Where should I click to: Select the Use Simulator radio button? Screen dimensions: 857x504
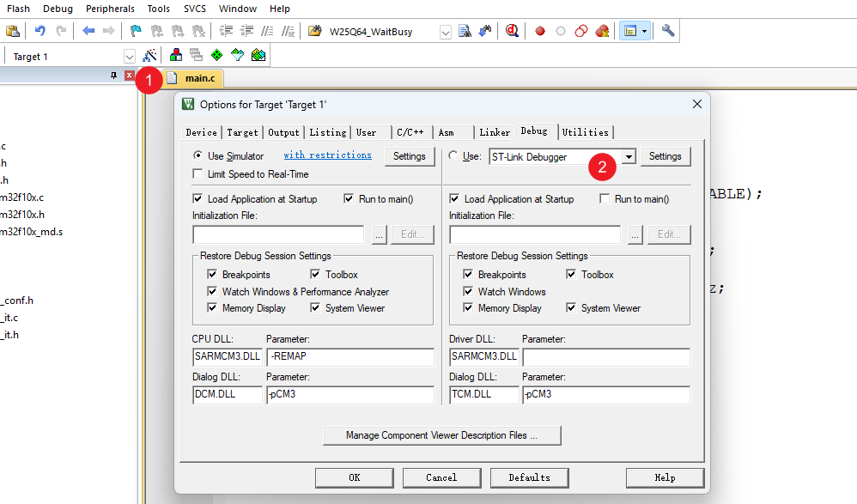(198, 156)
